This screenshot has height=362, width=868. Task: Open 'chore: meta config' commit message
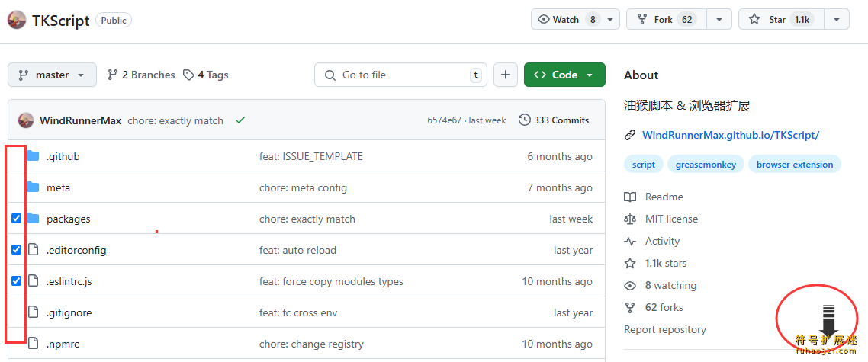click(x=304, y=187)
